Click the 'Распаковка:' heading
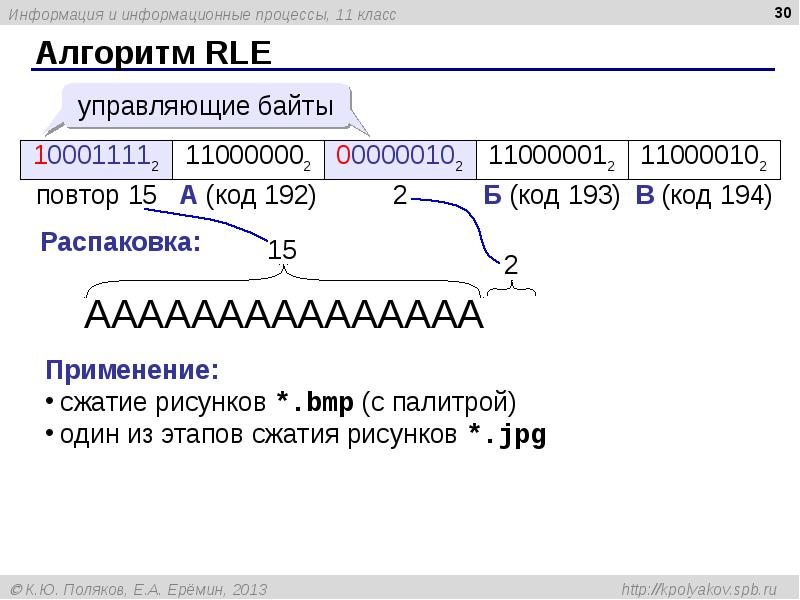 (121, 242)
